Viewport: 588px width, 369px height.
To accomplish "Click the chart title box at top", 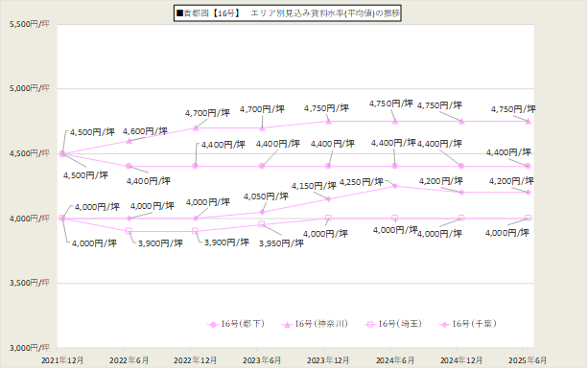I will coord(287,13).
